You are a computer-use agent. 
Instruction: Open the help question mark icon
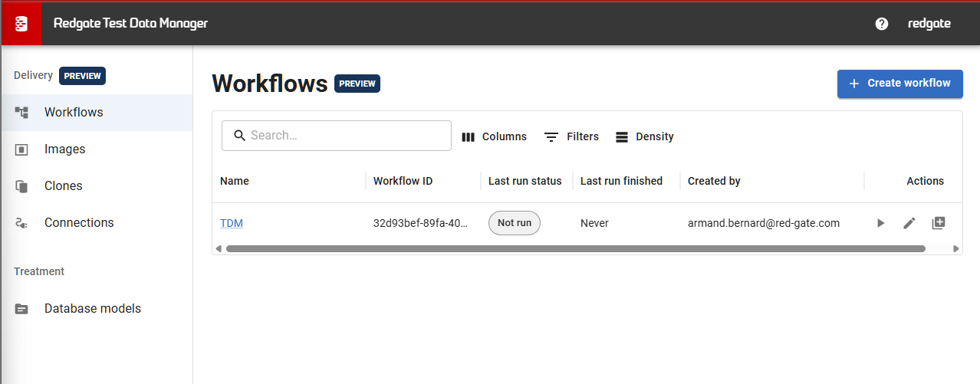(882, 24)
